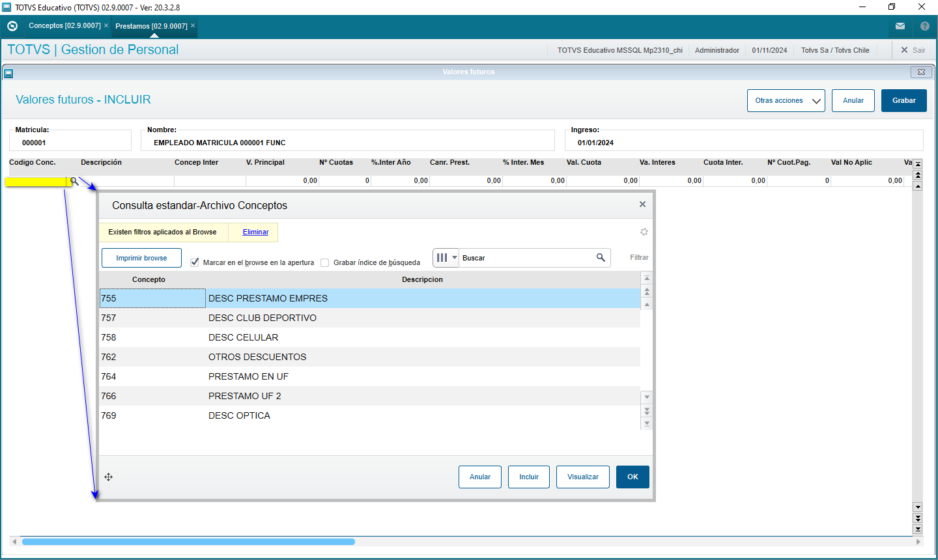
Task: Minimize the TOTVS Educativo window
Action: [862, 7]
